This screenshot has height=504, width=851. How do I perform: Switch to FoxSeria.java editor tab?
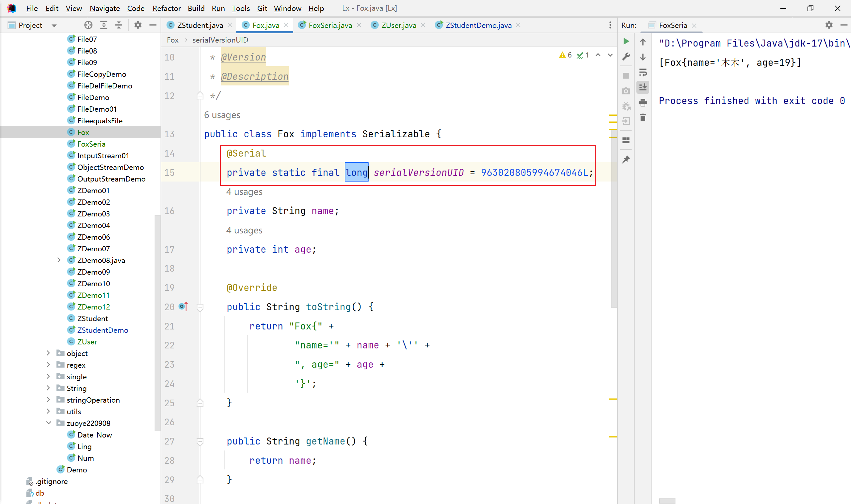click(x=330, y=25)
